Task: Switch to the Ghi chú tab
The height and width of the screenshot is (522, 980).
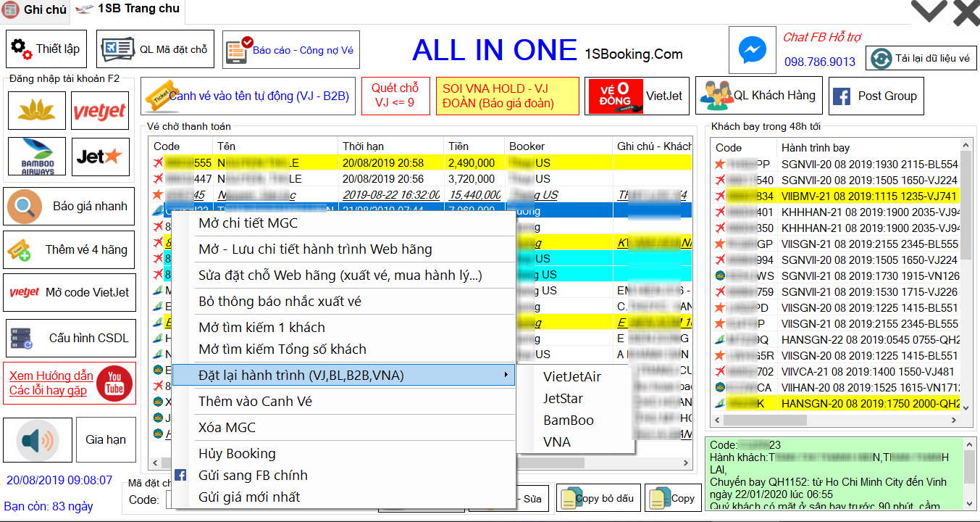Action: (x=35, y=10)
